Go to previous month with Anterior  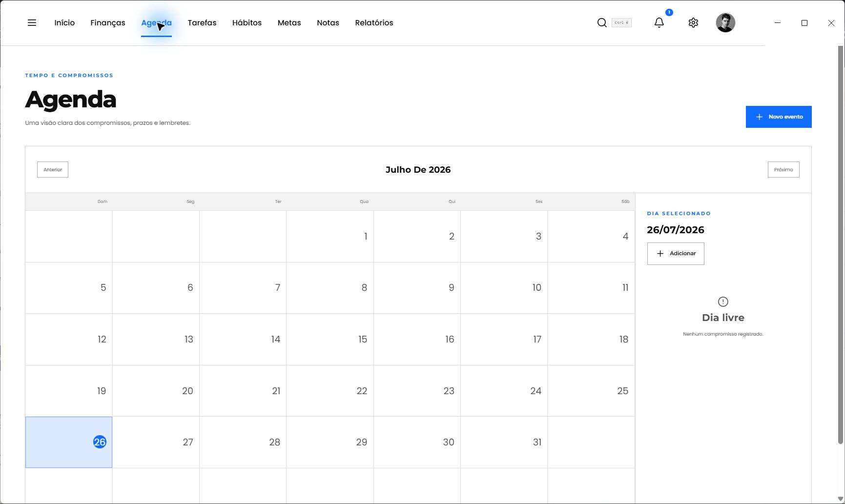point(53,170)
